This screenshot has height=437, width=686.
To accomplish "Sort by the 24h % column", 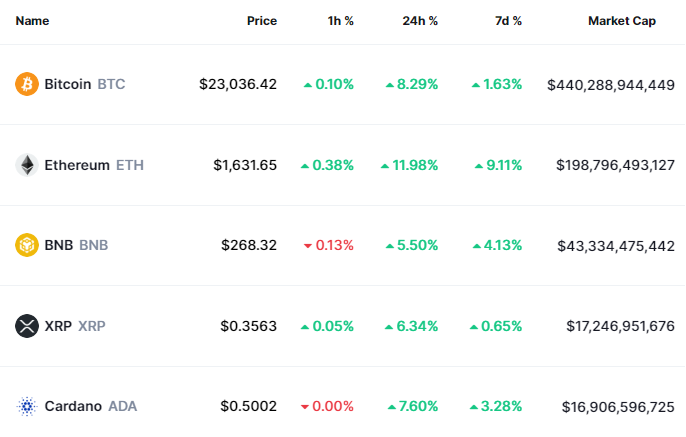I will (x=418, y=20).
